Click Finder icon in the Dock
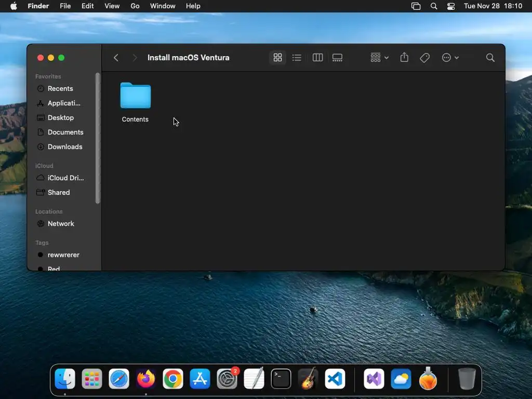The image size is (532, 399). (x=65, y=379)
